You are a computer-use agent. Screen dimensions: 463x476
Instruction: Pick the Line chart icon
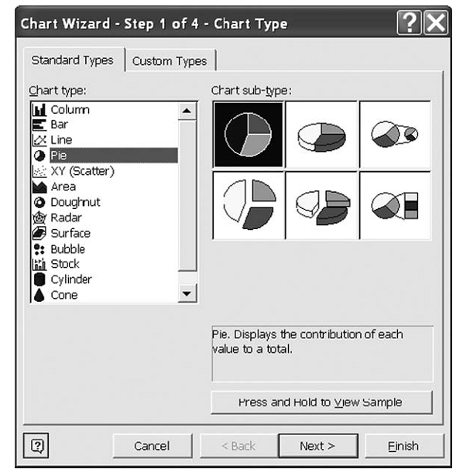coord(39,140)
